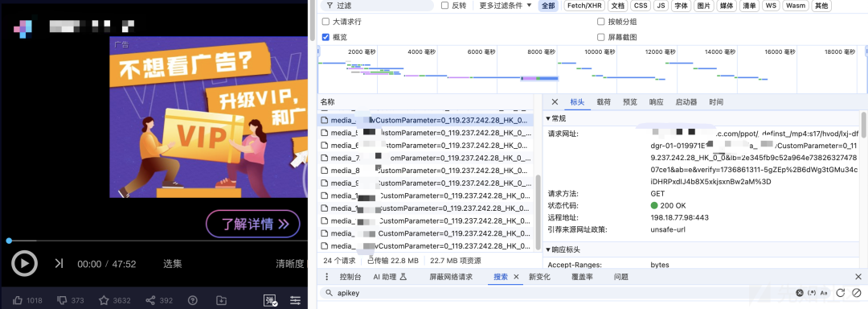Screen dimensions: 868x309
Task: Uncheck the 概览 overview checkbox
Action: click(x=325, y=37)
